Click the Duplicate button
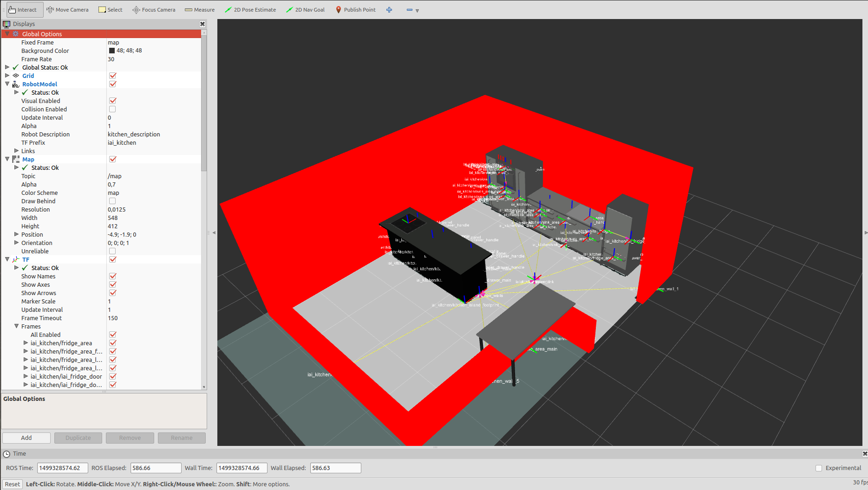The image size is (868, 490). (78, 438)
